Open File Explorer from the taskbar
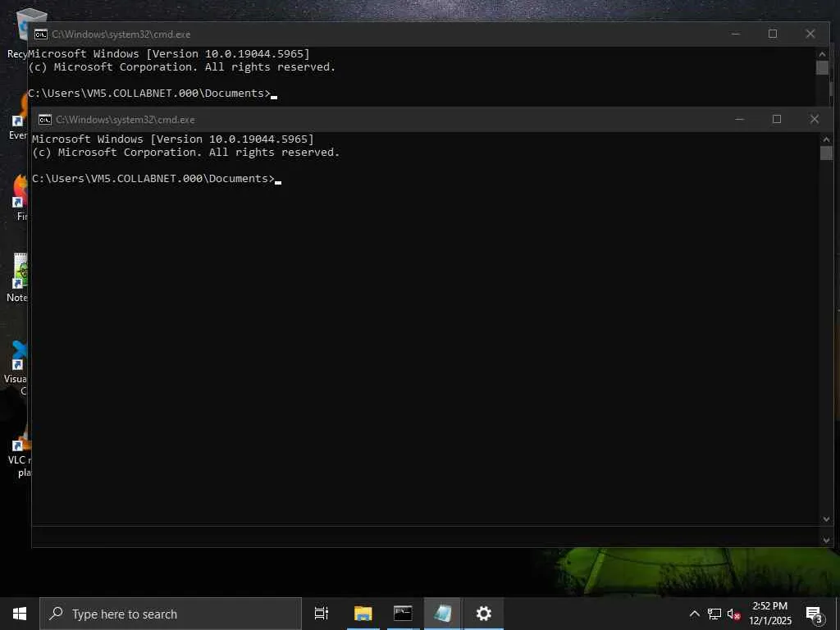 363,614
